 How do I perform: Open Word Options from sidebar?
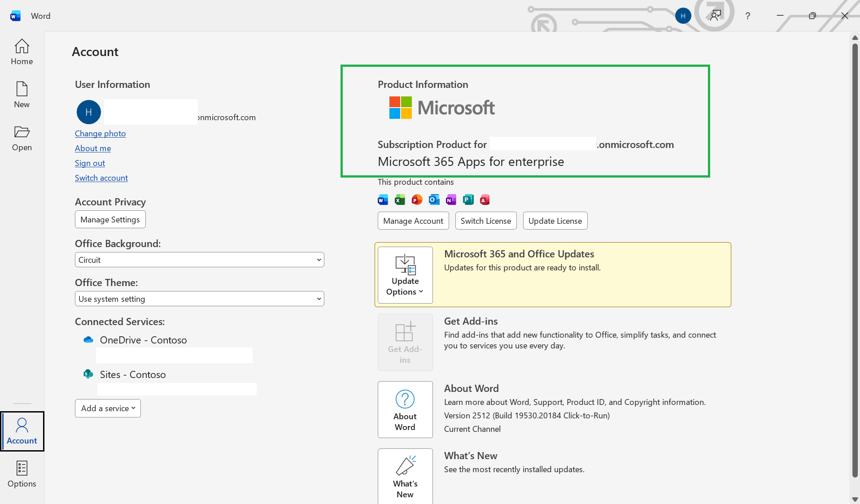pos(22,474)
